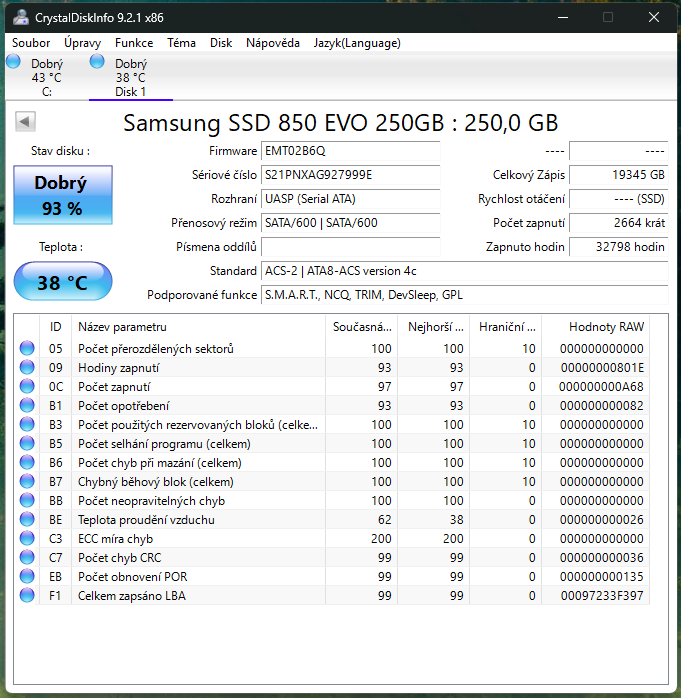Open the Soubor menu
This screenshot has width=681, height=698.
[31, 43]
